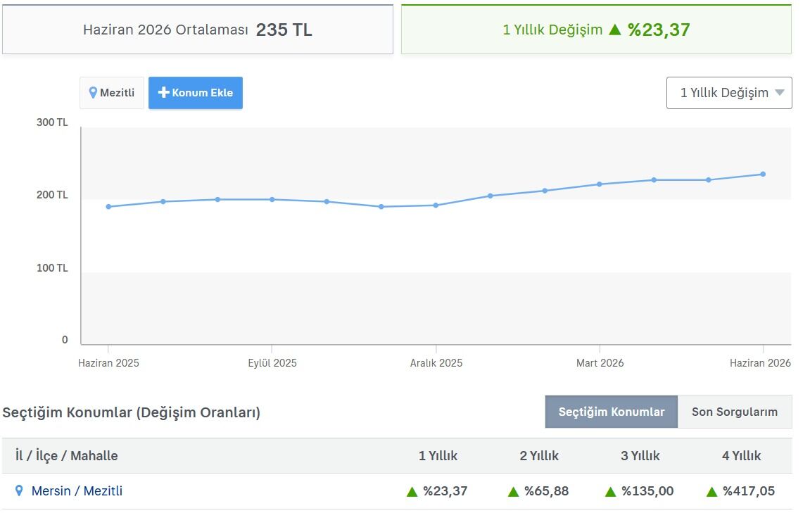The height and width of the screenshot is (532, 810).
Task: Click the green triangle next to the table's %23,37
Action: [412, 492]
